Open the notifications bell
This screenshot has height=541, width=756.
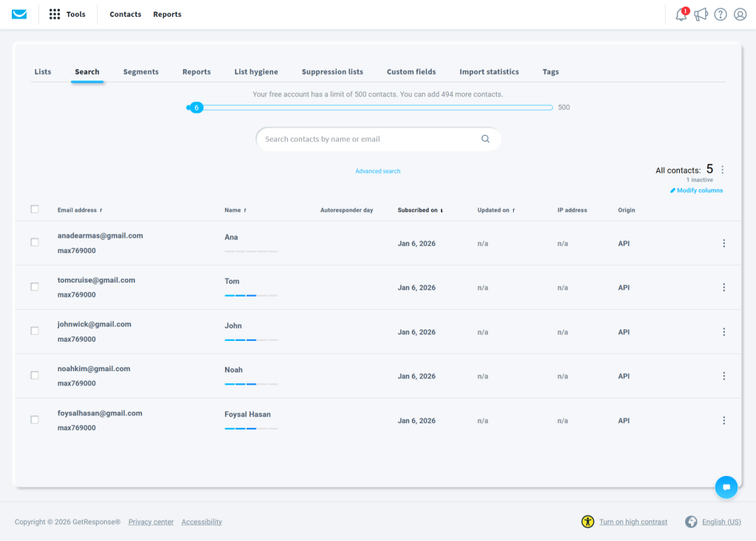click(x=681, y=15)
